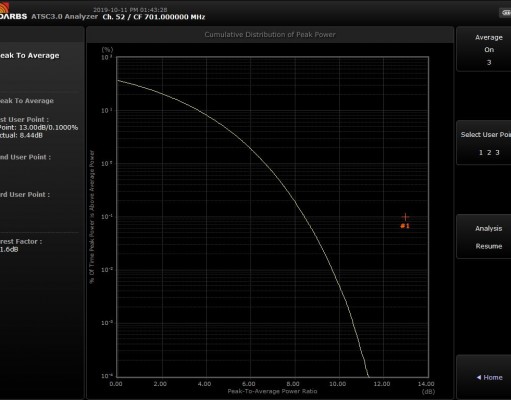Image resolution: width=511 pixels, height=400 pixels.
Task: Click the Cumulative Distribution of Peak Power title
Action: click(x=270, y=35)
